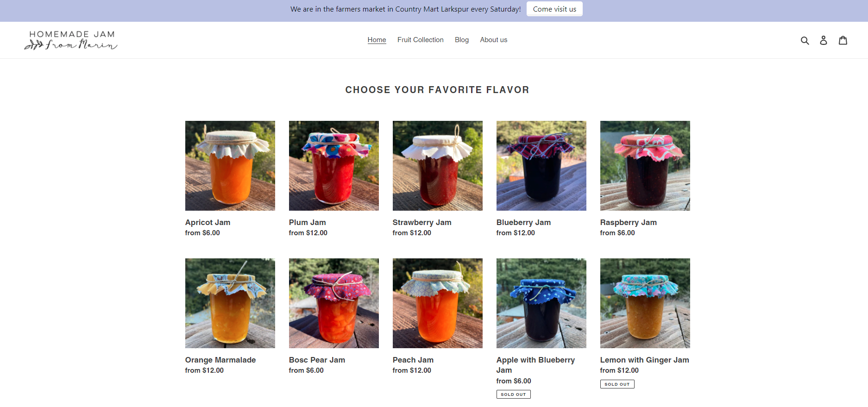Click the Apple with Blueberry Jam title

point(535,365)
